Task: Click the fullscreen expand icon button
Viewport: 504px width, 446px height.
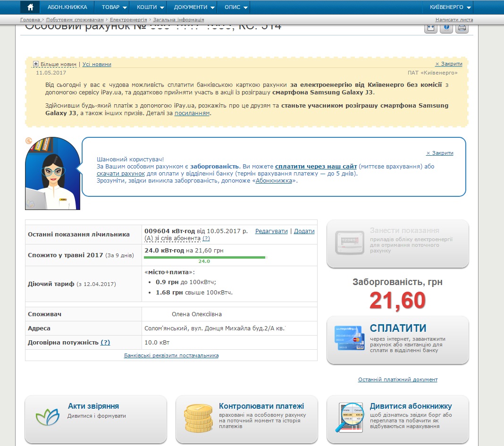Action: click(x=430, y=28)
